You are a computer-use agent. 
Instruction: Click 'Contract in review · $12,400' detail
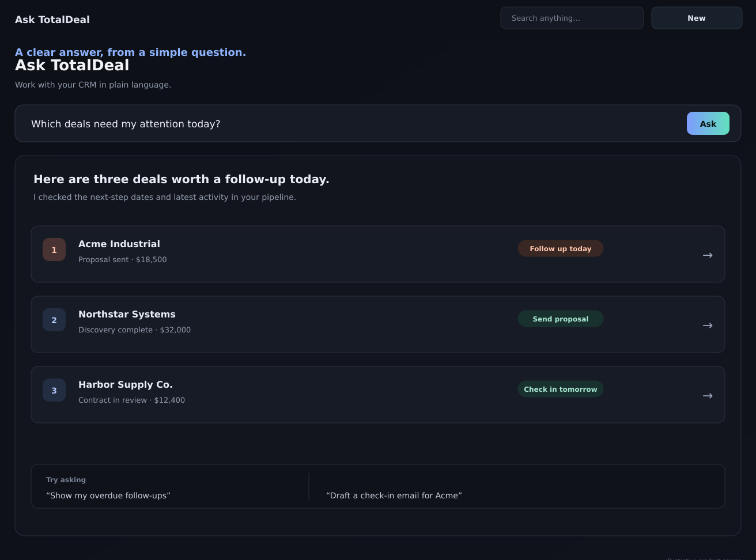[131, 400]
